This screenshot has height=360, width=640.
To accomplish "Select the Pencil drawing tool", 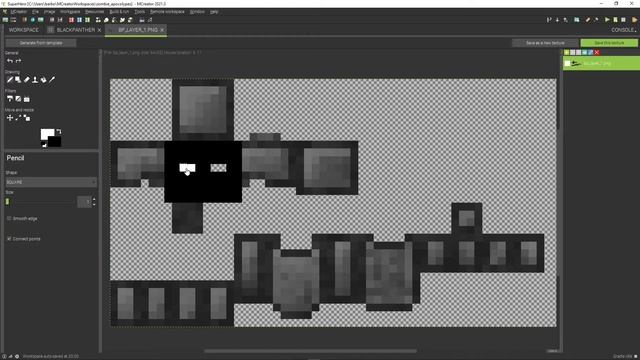I will (10, 80).
